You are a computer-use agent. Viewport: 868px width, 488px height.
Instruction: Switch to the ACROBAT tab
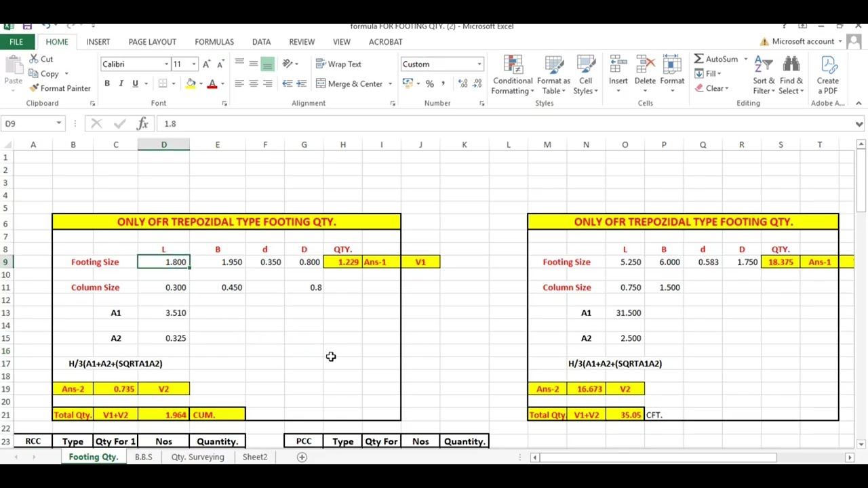pyautogui.click(x=385, y=41)
